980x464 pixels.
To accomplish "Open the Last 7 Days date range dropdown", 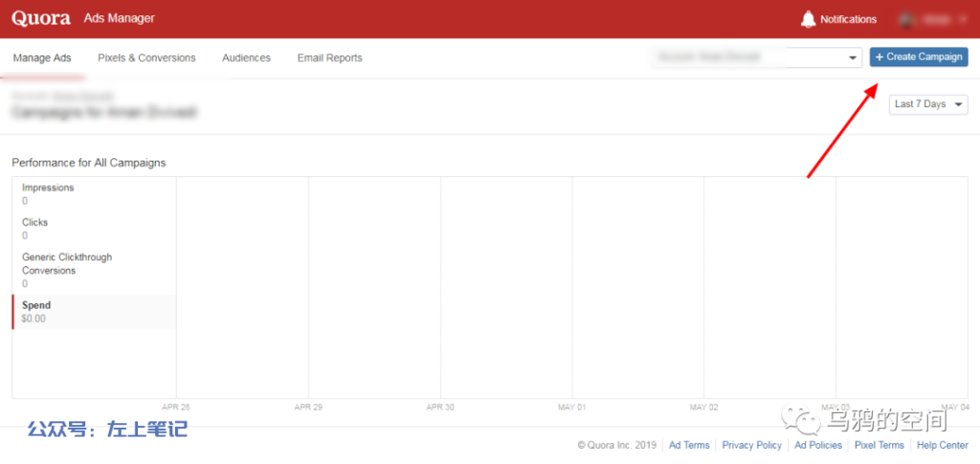I will [x=928, y=104].
